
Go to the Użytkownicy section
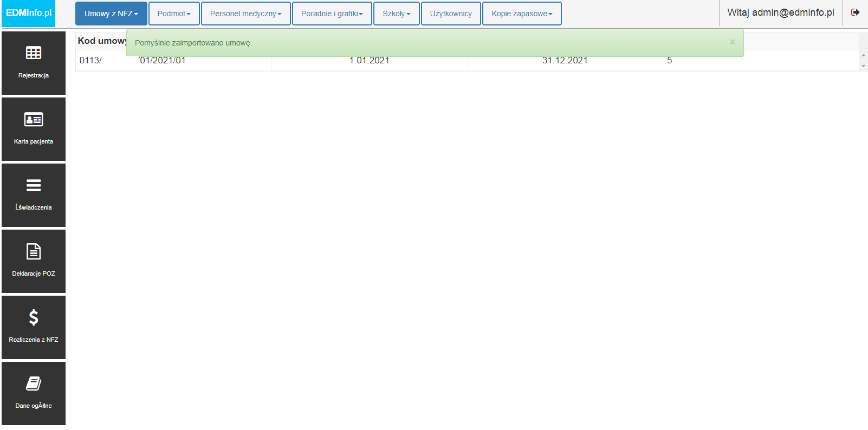coord(451,14)
